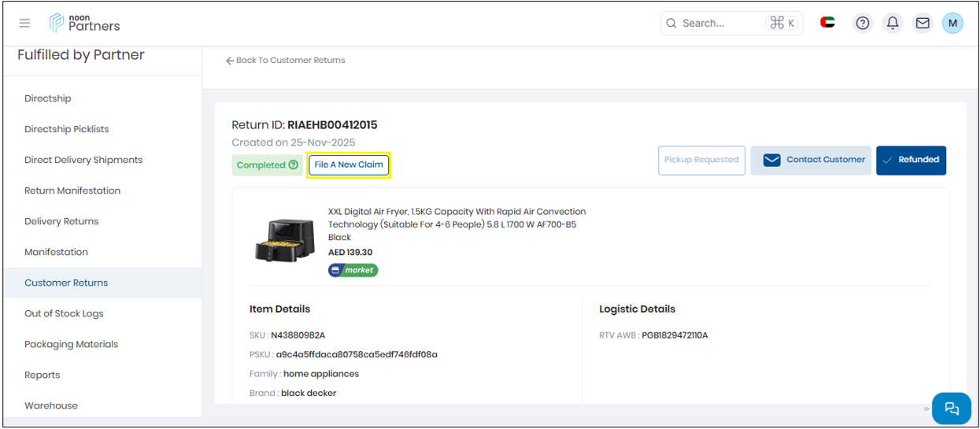Open the user profile avatar M
980x429 pixels.
952,23
